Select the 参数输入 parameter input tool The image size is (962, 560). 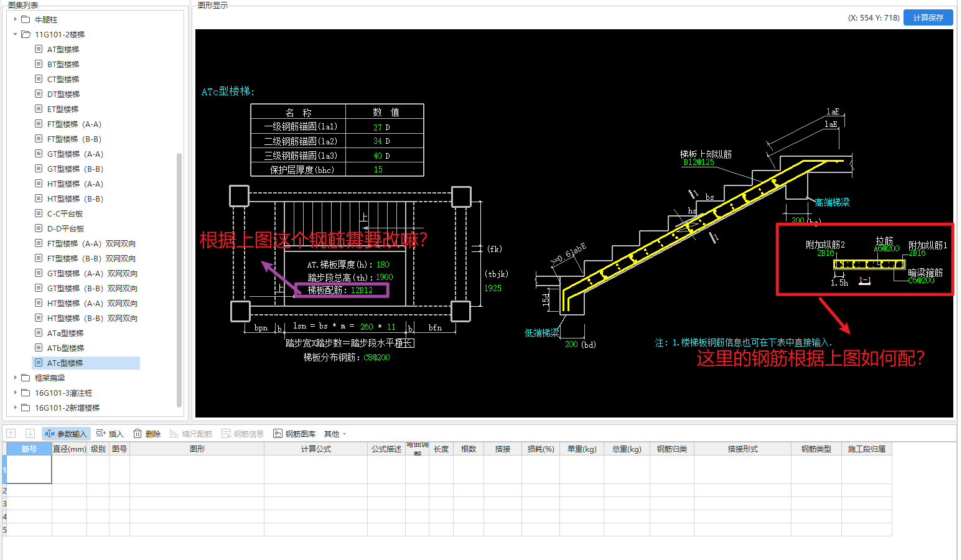click(x=66, y=434)
